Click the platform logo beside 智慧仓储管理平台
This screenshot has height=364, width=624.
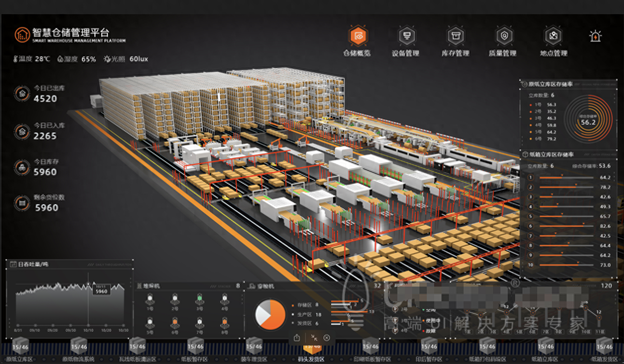[x=22, y=35]
